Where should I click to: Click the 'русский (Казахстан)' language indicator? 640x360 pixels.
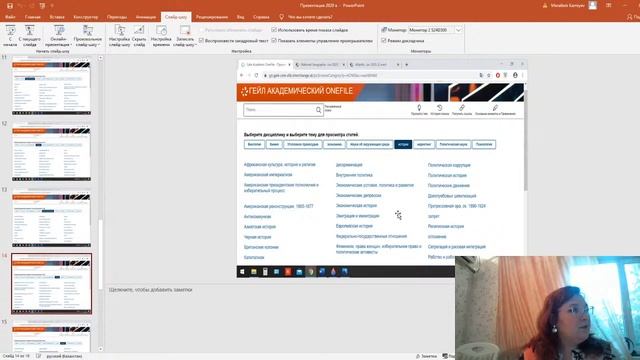[64, 356]
